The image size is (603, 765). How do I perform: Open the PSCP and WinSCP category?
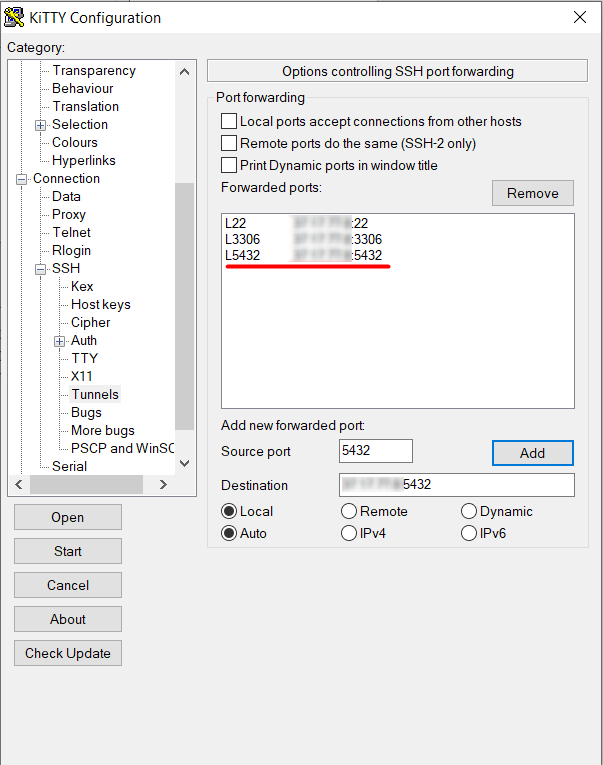(x=122, y=449)
